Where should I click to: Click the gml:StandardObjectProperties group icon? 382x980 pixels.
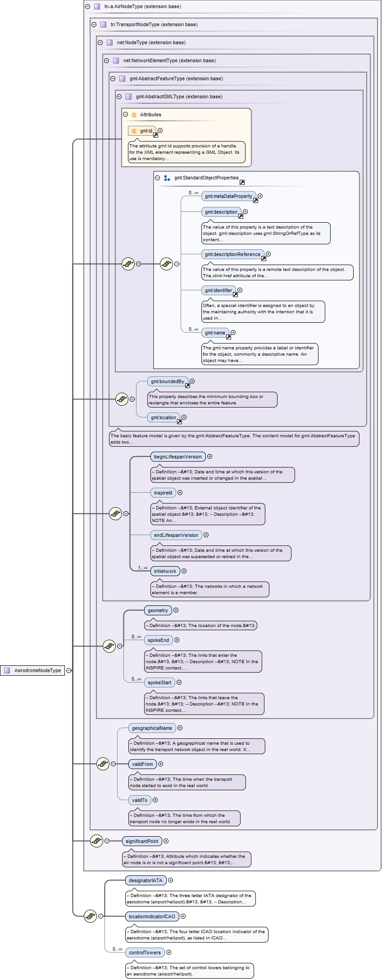coord(167,178)
